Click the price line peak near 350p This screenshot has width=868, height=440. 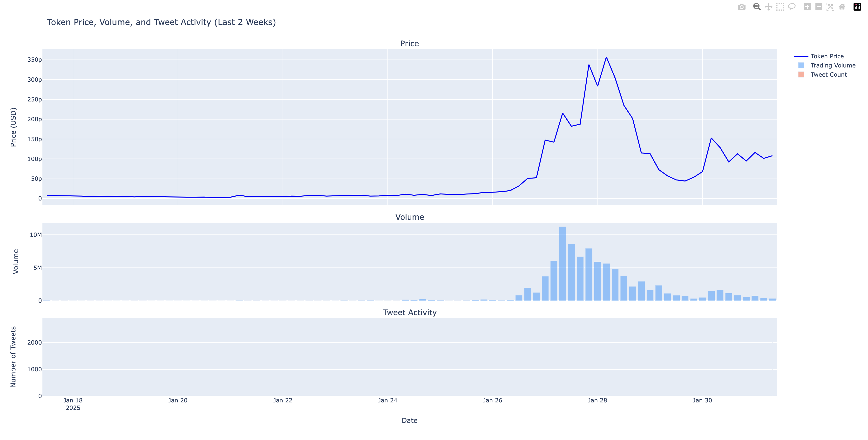606,57
